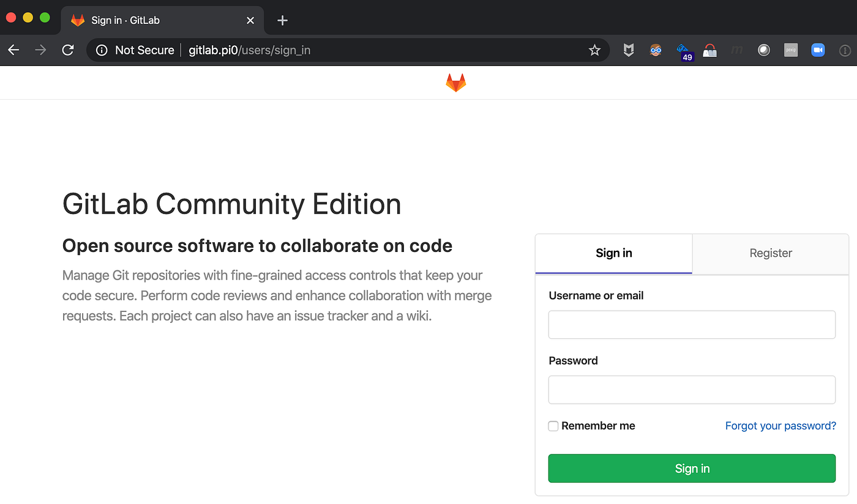Click the 'Password' field label
This screenshot has height=504, width=857.
coord(574,360)
